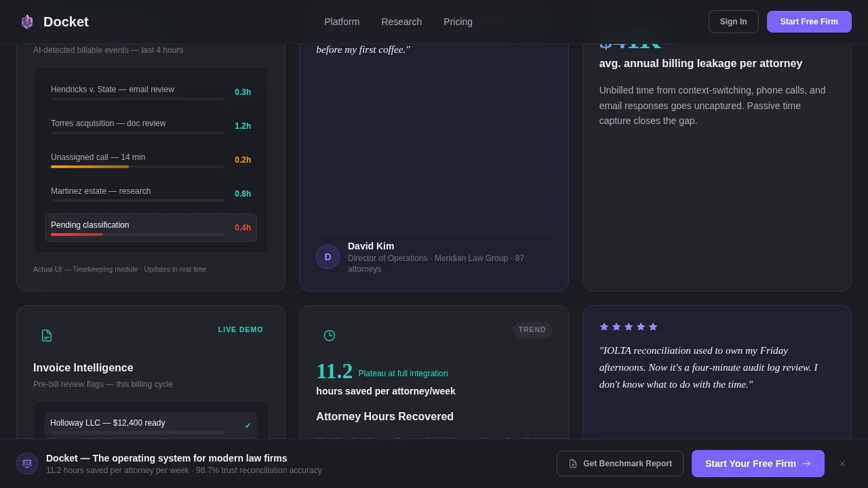Click the clock icon on hours card
Image resolution: width=868 pixels, height=488 pixels.
point(330,335)
